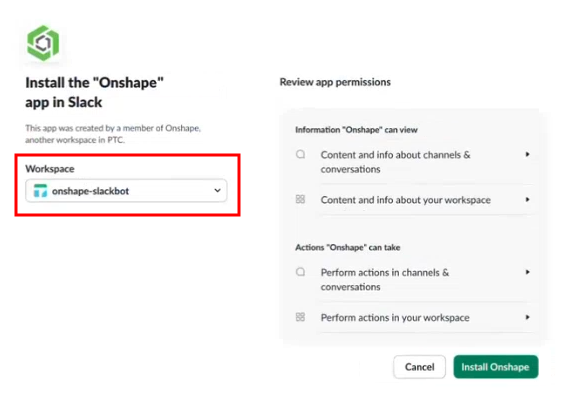Screen dimensions: 572x411
Task: Click the 'Review app permissions' heading
Action: (335, 82)
